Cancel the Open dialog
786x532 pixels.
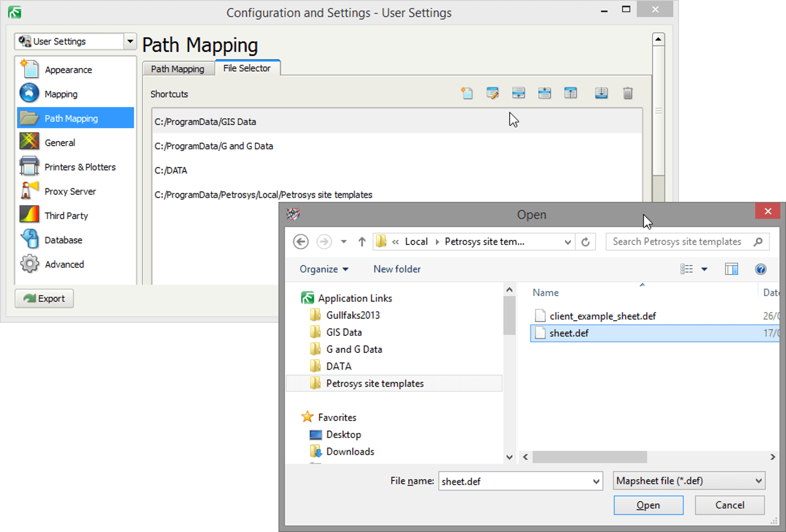tap(729, 505)
